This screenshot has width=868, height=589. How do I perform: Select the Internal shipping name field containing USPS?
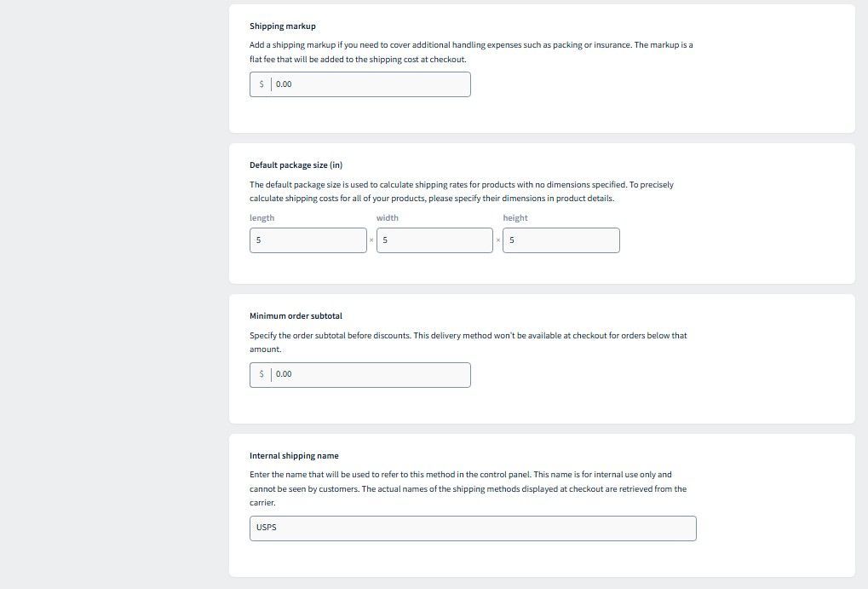coord(473,528)
